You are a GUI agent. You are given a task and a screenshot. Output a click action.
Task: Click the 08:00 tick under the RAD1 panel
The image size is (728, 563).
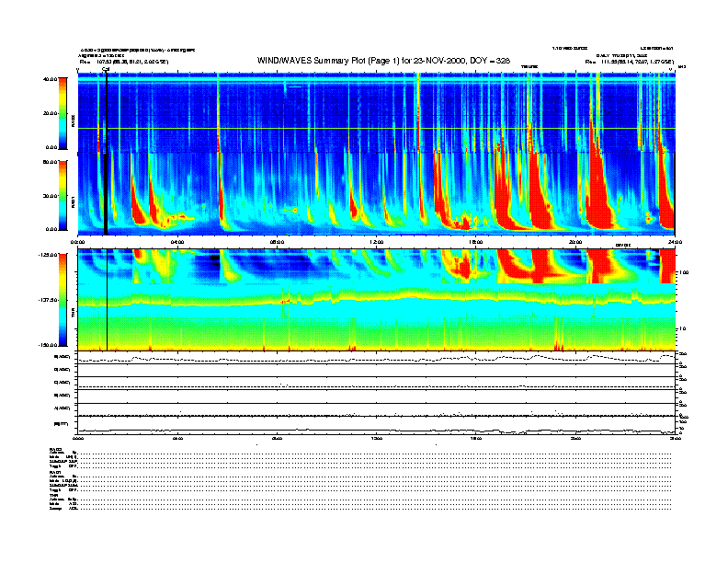(x=277, y=242)
